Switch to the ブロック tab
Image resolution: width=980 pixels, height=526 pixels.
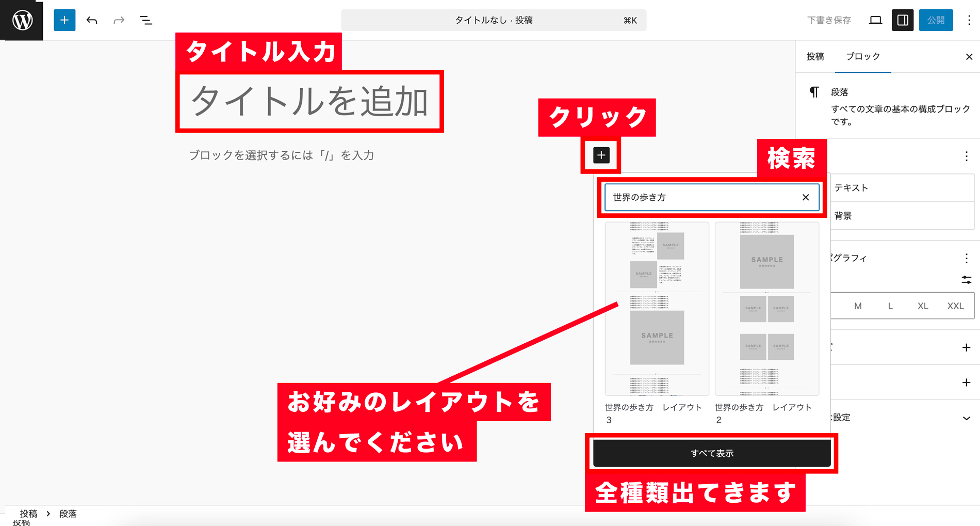(863, 56)
